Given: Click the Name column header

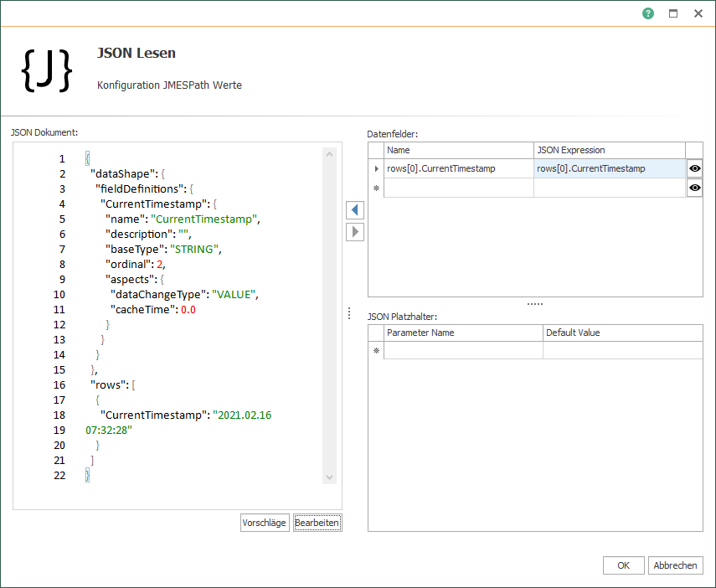Looking at the screenshot, I should point(459,150).
